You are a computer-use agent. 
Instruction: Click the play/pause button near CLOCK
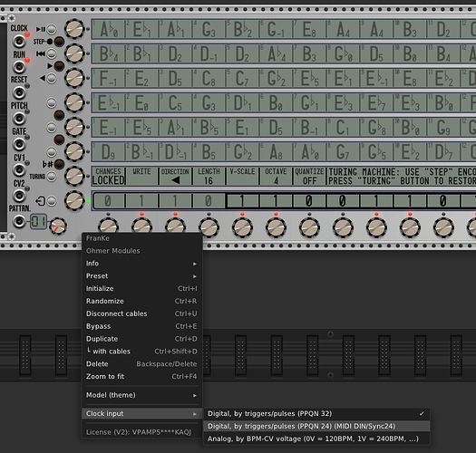tap(52, 29)
